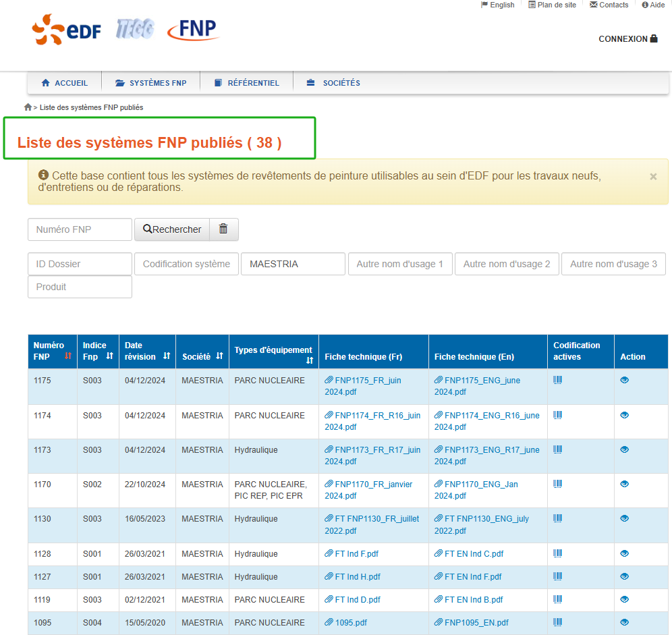Viewport: 672px width, 635px height.
Task: Sort table by Indice Fnp
Action: point(110,356)
